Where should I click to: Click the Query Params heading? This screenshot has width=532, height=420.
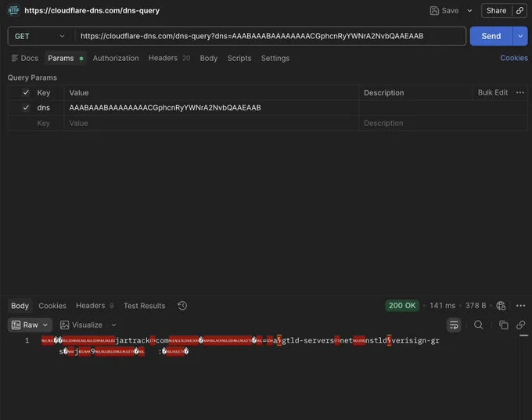click(x=32, y=77)
